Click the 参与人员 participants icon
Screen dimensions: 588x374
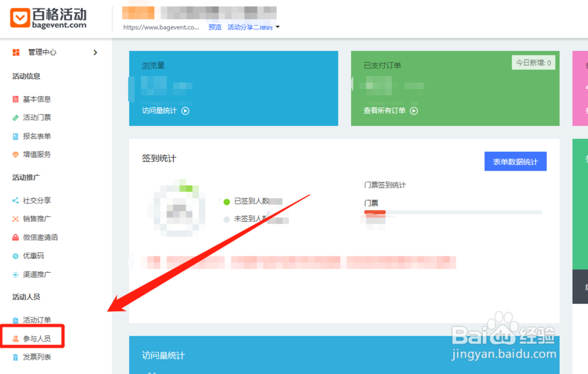[15, 338]
